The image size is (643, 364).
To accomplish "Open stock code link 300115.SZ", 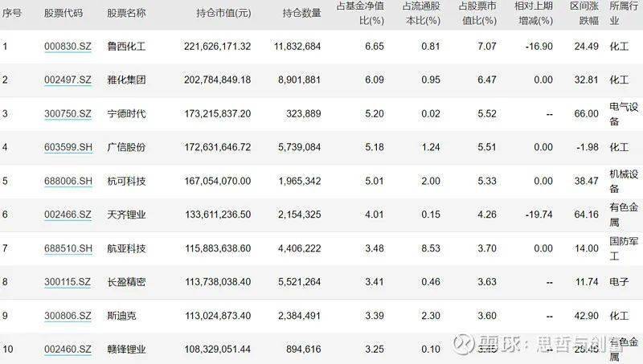I will pyautogui.click(x=67, y=282).
